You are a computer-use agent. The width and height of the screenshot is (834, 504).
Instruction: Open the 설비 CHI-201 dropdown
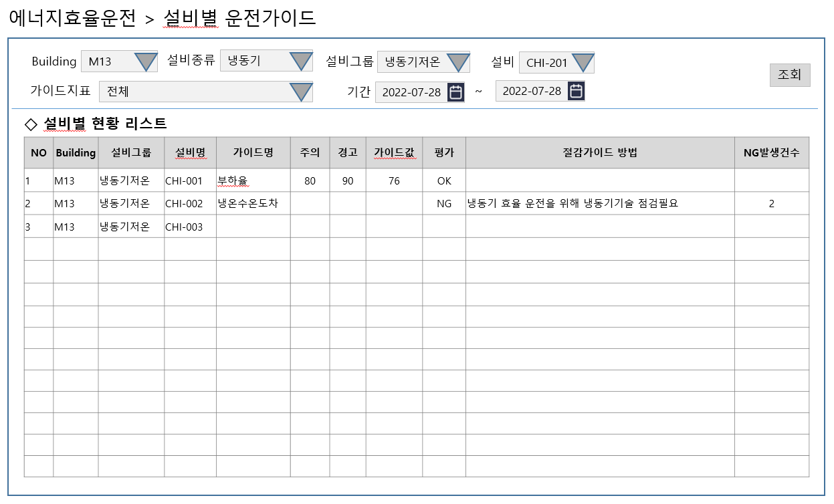583,63
